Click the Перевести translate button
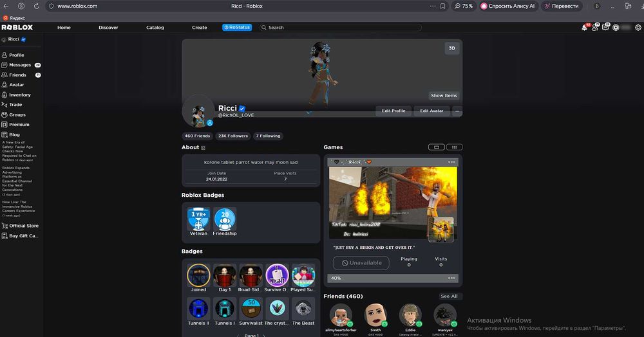The height and width of the screenshot is (337, 644). 561,6
